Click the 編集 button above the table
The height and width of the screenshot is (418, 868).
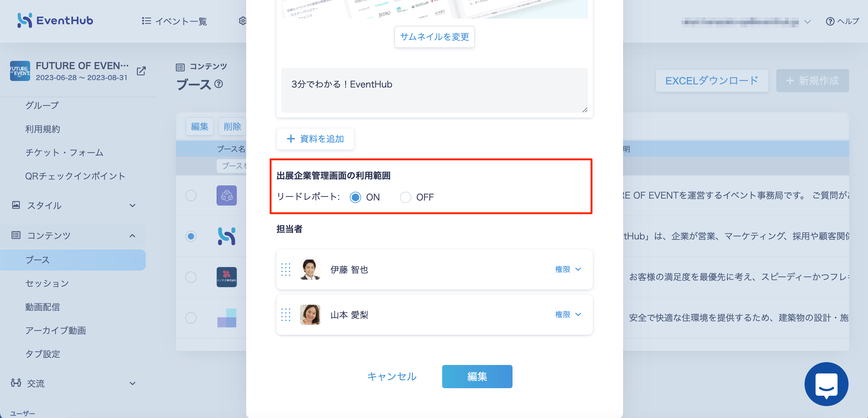pyautogui.click(x=199, y=127)
